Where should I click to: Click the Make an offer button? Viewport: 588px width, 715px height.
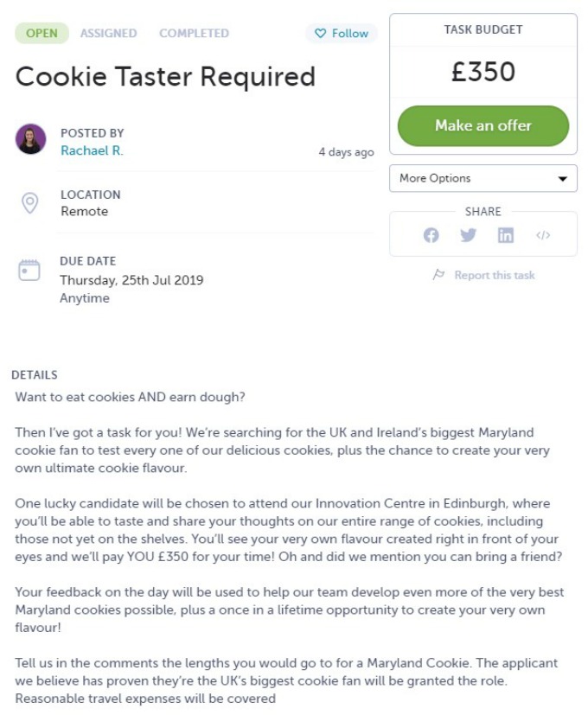483,126
